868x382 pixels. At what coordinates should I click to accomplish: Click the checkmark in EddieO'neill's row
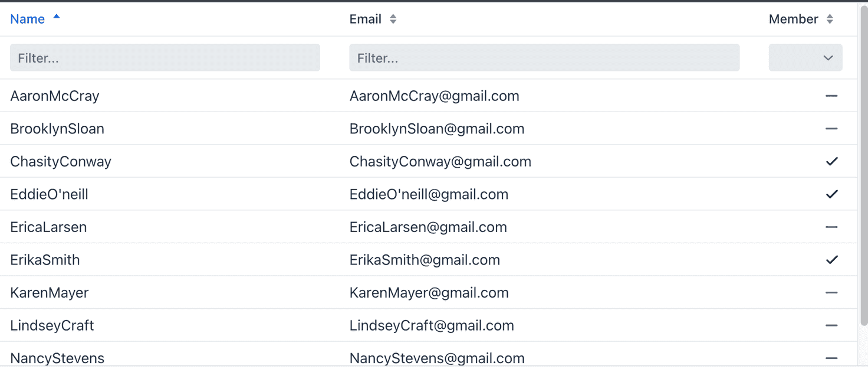pos(832,194)
